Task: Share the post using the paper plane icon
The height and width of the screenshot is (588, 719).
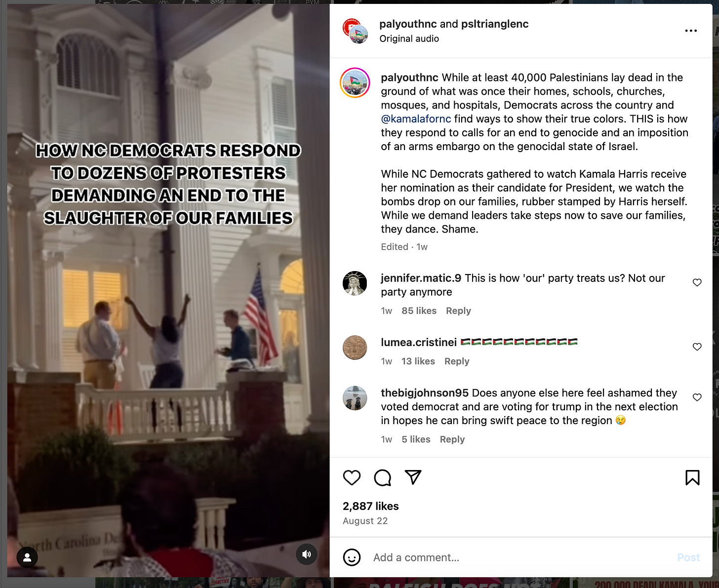Action: [x=413, y=477]
